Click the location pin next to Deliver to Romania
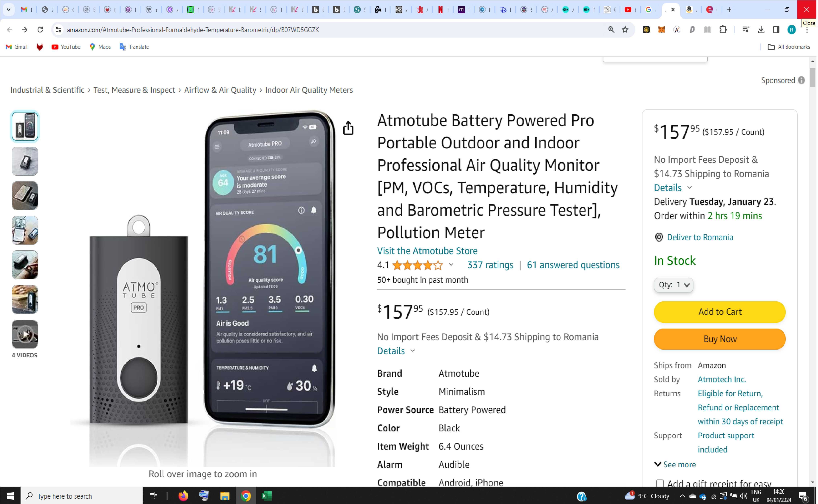Viewport: 818px width, 504px height. pyautogui.click(x=659, y=237)
